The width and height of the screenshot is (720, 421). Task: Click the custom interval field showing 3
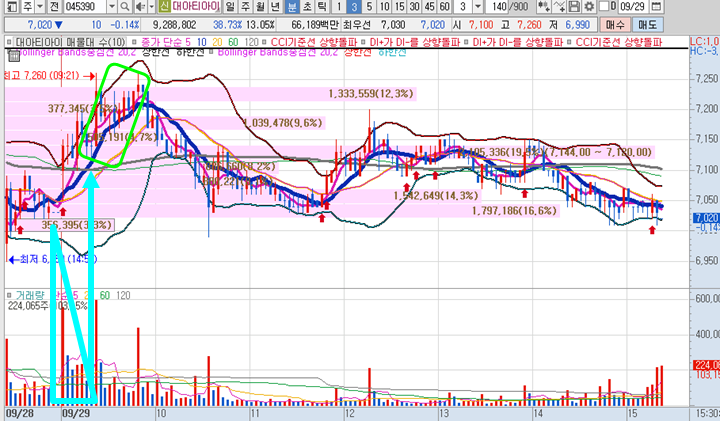pyautogui.click(x=463, y=6)
